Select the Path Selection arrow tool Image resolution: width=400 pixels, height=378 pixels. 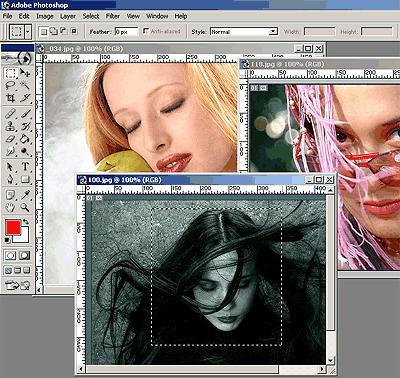click(x=11, y=167)
